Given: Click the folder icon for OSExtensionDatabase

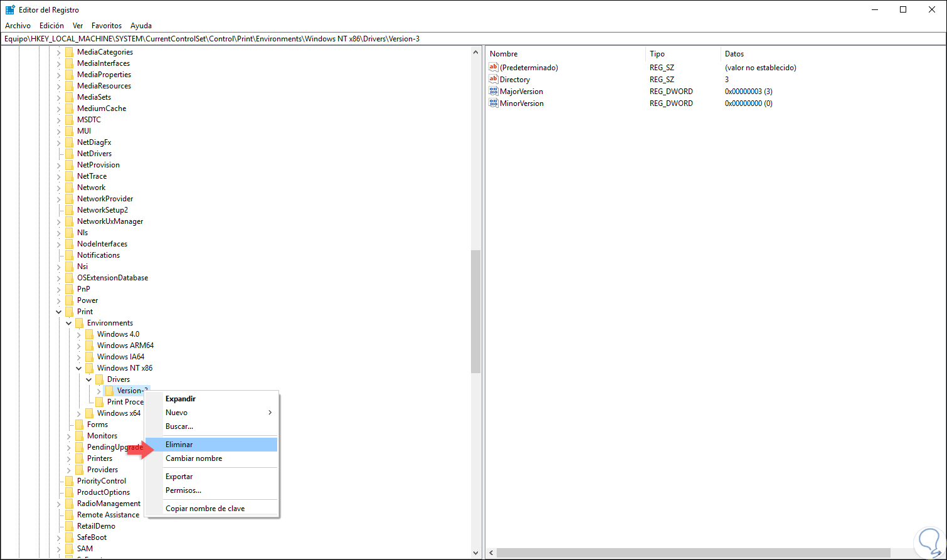Looking at the screenshot, I should coord(69,278).
